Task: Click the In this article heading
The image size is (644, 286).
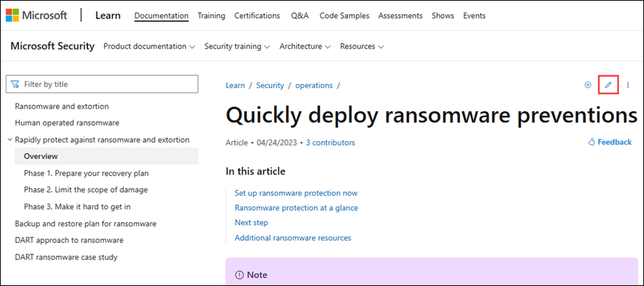Action: pos(255,171)
